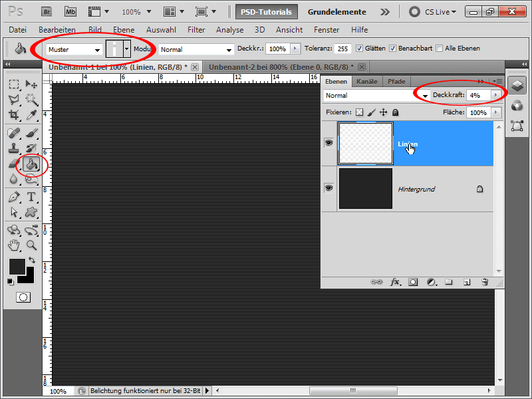Open the Filter menu
Viewport: 532px width, 399px height.
196,30
